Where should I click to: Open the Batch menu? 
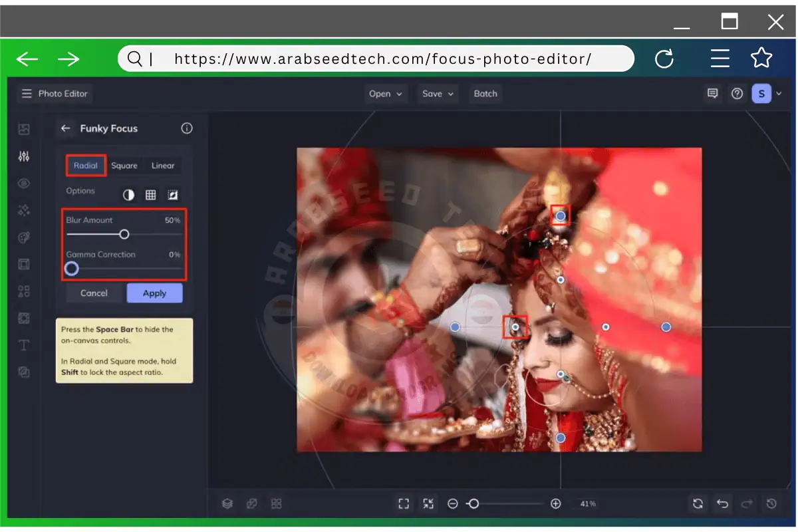(x=485, y=93)
